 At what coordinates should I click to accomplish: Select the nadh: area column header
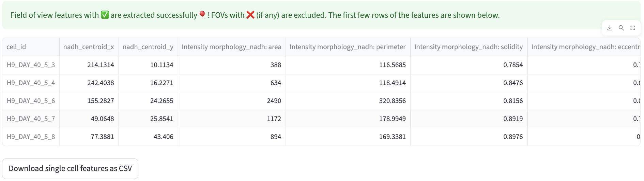[x=231, y=47]
